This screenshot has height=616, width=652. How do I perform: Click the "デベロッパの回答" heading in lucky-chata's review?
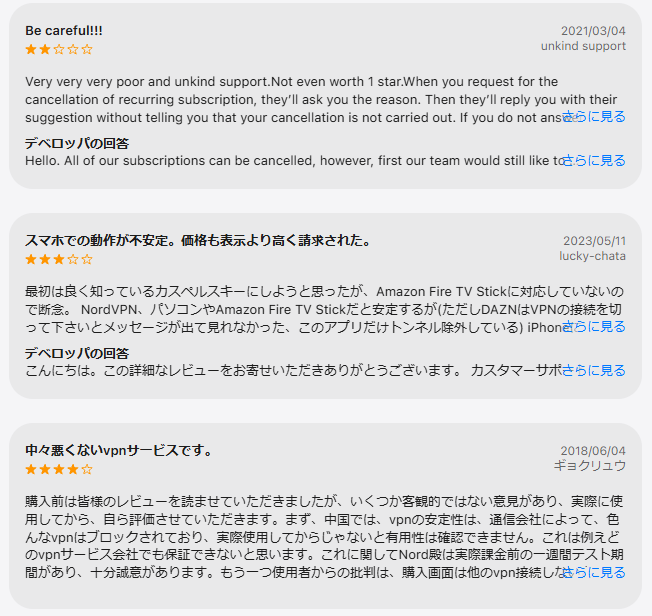pos(77,353)
